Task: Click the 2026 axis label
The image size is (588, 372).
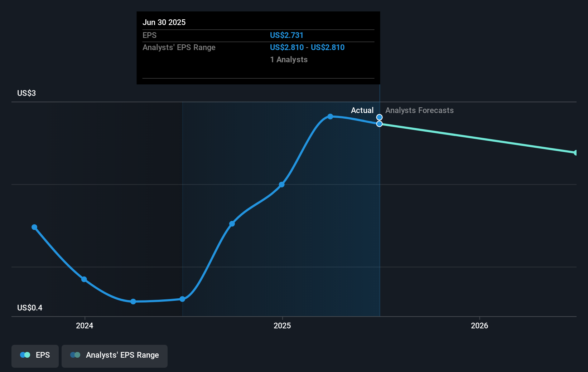Action: pyautogui.click(x=479, y=326)
